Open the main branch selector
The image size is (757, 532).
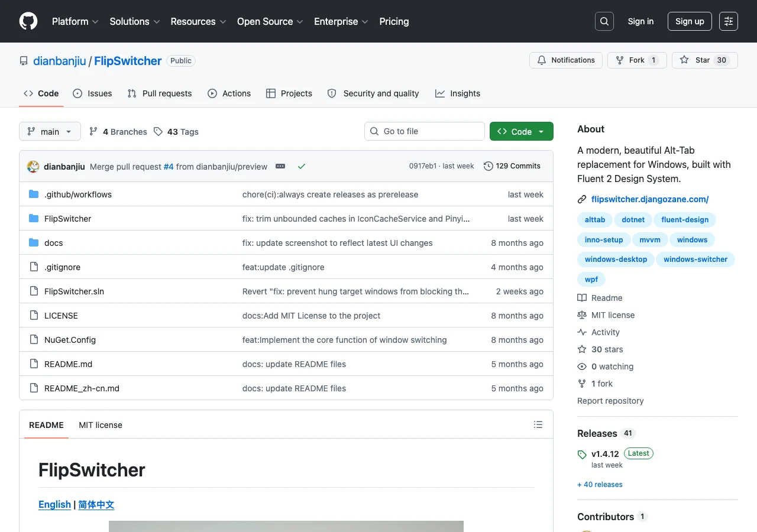50,131
